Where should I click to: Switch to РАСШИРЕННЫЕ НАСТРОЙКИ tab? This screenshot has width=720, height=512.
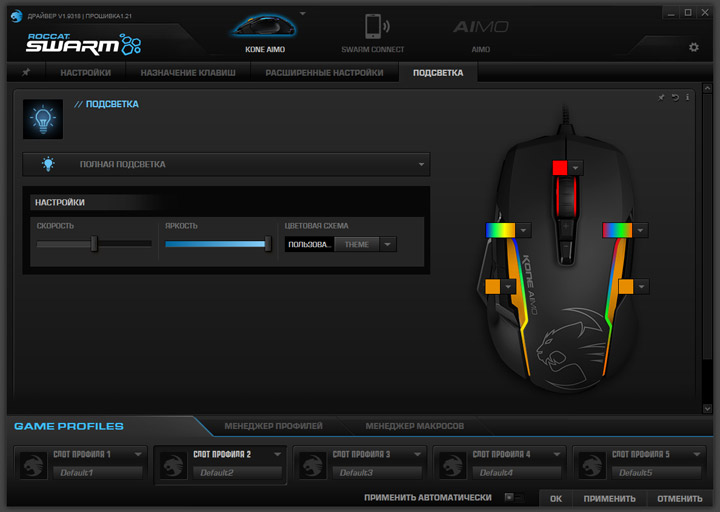click(324, 73)
